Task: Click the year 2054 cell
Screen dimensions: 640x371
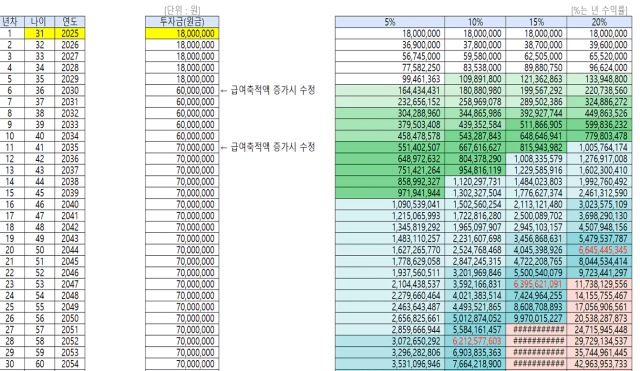Action: point(70,364)
